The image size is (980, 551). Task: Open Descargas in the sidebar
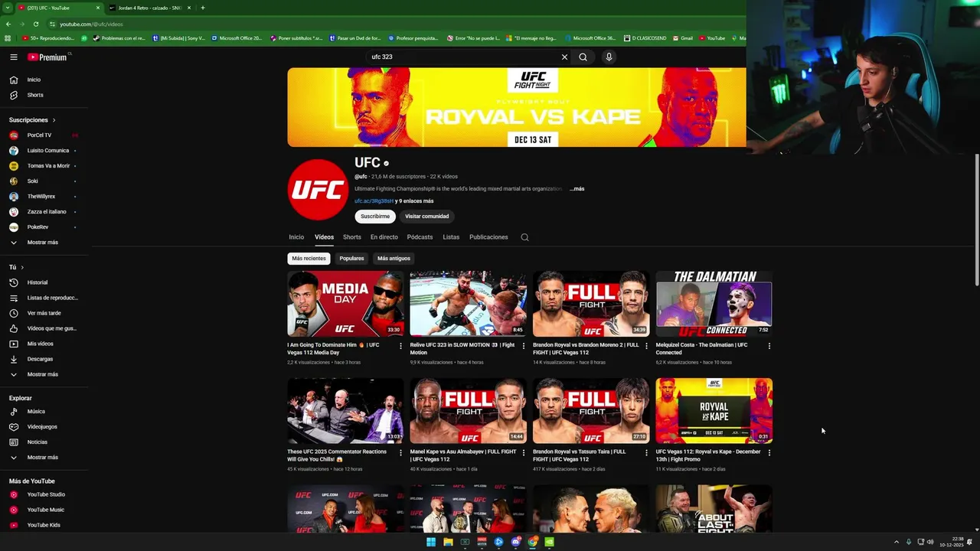point(40,359)
